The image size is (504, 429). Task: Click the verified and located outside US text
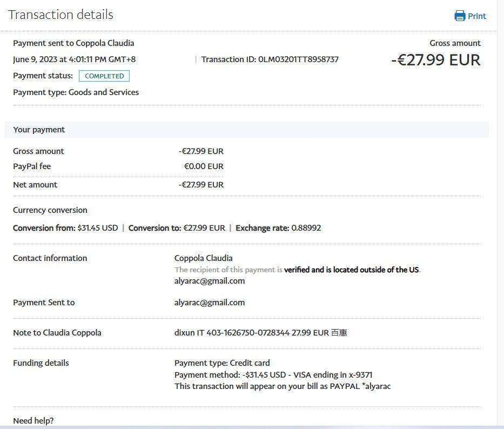[x=352, y=270]
